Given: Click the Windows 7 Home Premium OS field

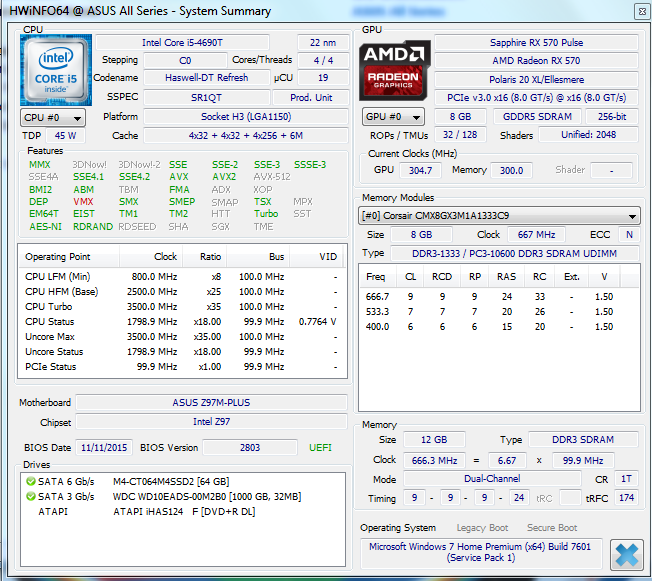Looking at the screenshot, I should [x=481, y=553].
